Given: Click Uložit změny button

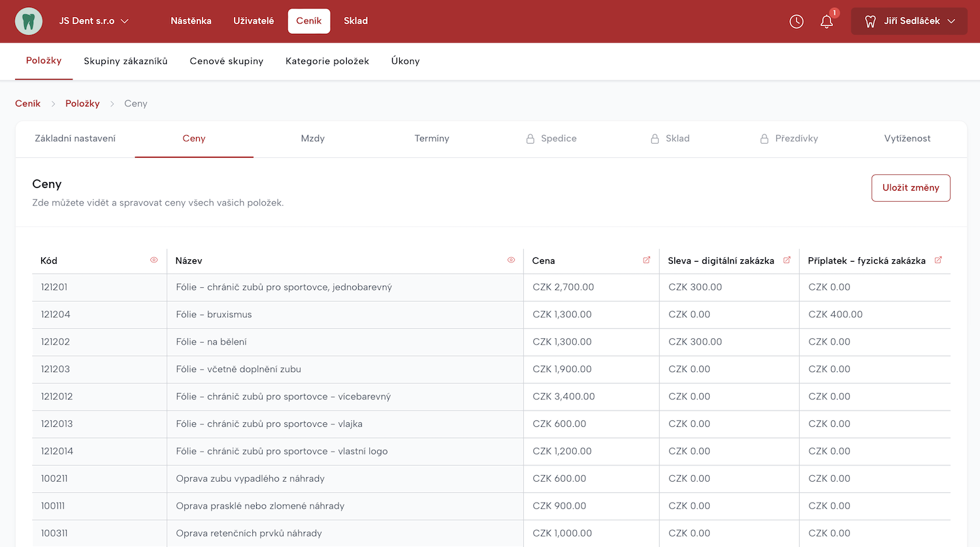Looking at the screenshot, I should tap(911, 188).
